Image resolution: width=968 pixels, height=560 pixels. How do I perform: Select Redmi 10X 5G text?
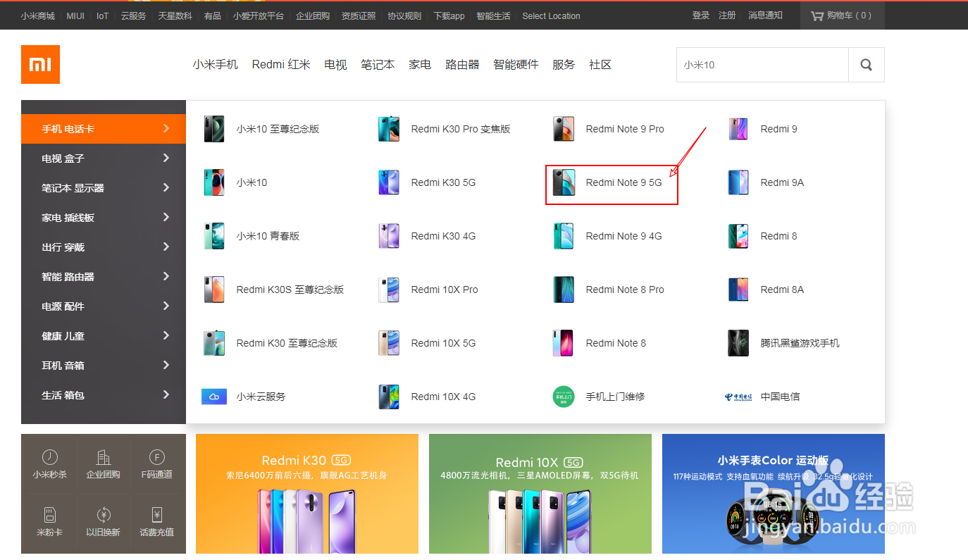point(443,343)
